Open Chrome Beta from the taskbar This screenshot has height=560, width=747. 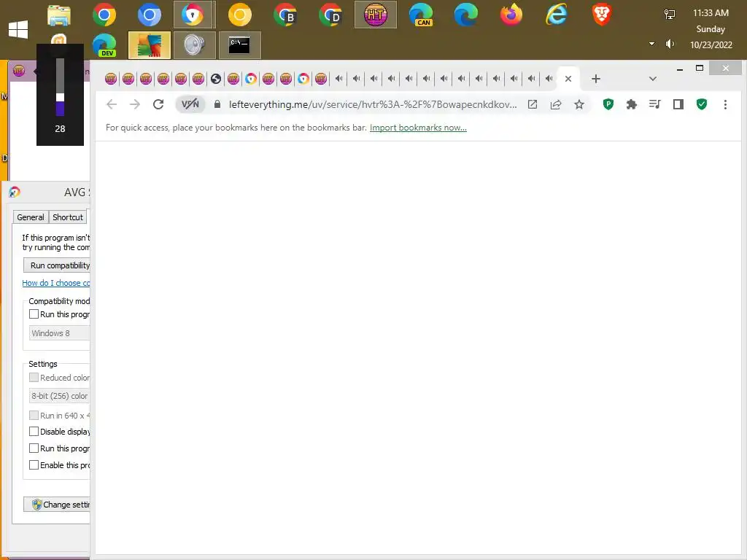point(285,15)
